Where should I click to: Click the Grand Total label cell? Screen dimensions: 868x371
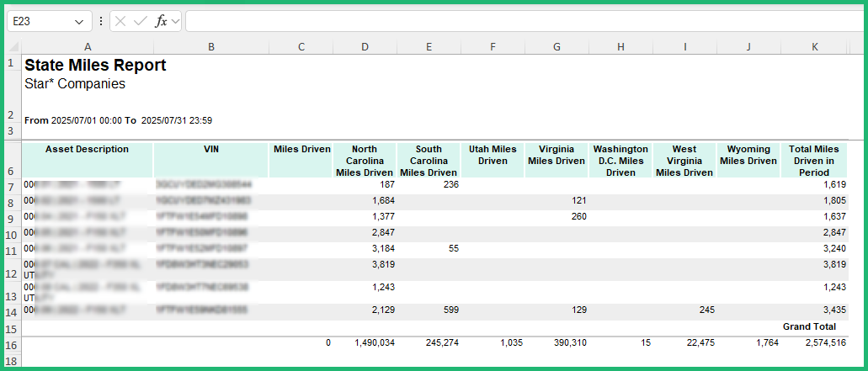coord(809,326)
